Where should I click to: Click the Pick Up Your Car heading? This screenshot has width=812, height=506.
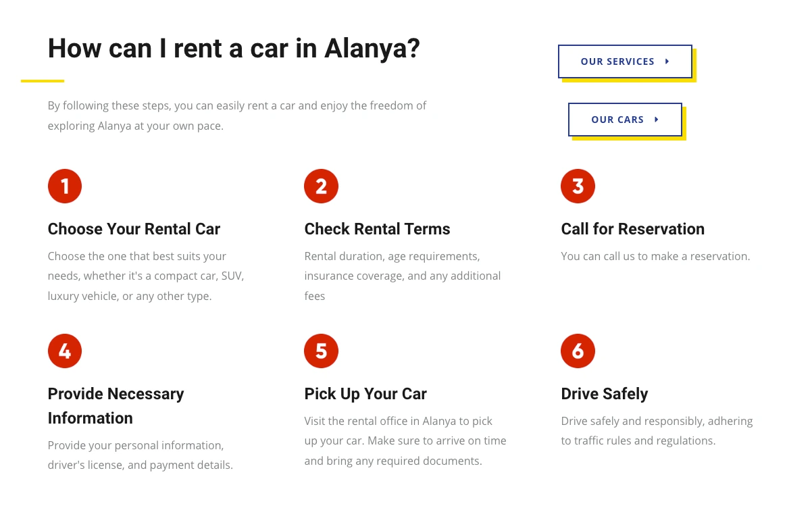[365, 394]
